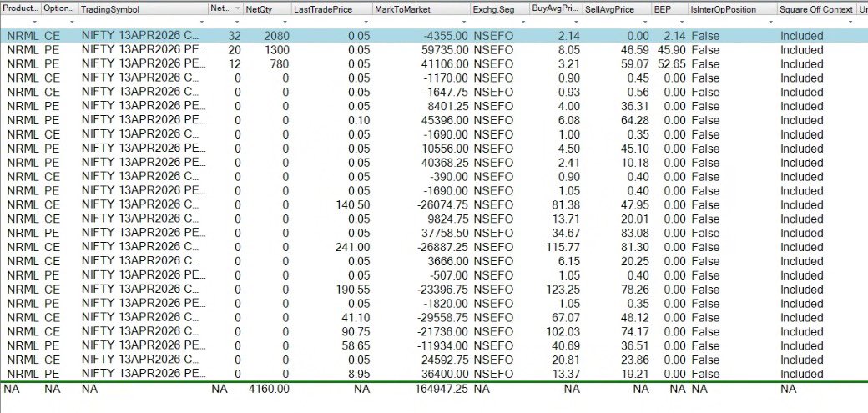Click the Product column header
Screen dimensions: 868x413
pyautogui.click(x=21, y=9)
